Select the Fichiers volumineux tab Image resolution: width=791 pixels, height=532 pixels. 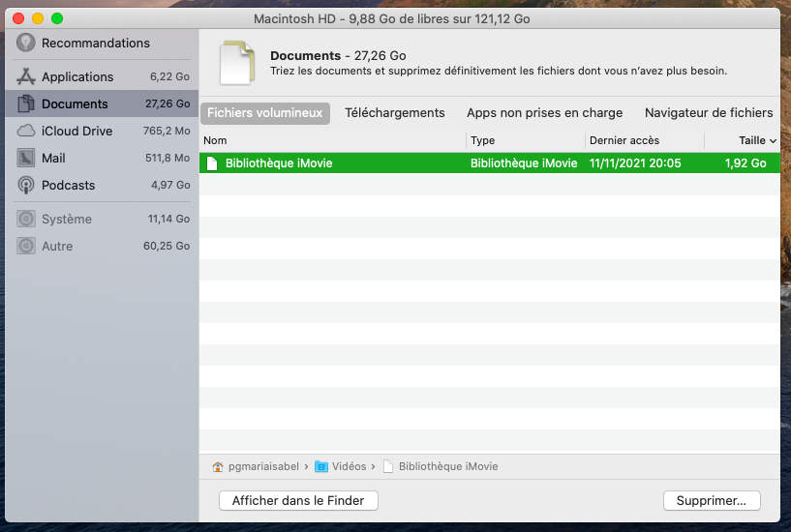tap(265, 113)
